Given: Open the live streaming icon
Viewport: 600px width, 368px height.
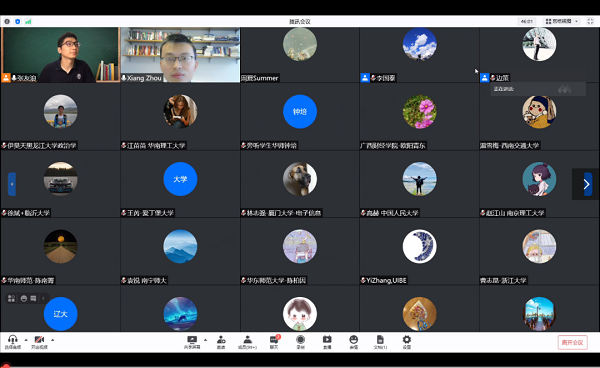Looking at the screenshot, I should (x=327, y=342).
